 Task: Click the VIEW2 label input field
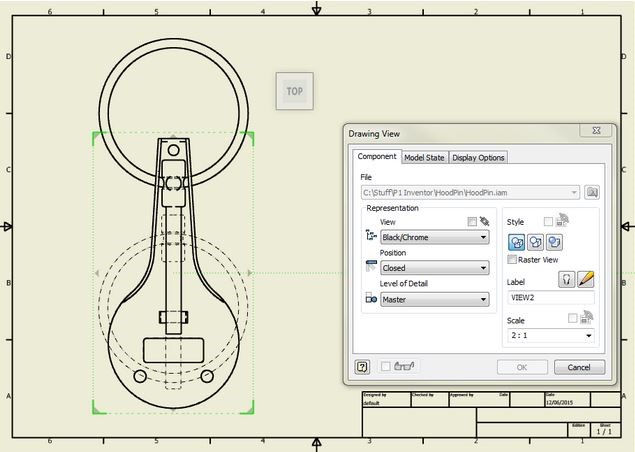551,298
